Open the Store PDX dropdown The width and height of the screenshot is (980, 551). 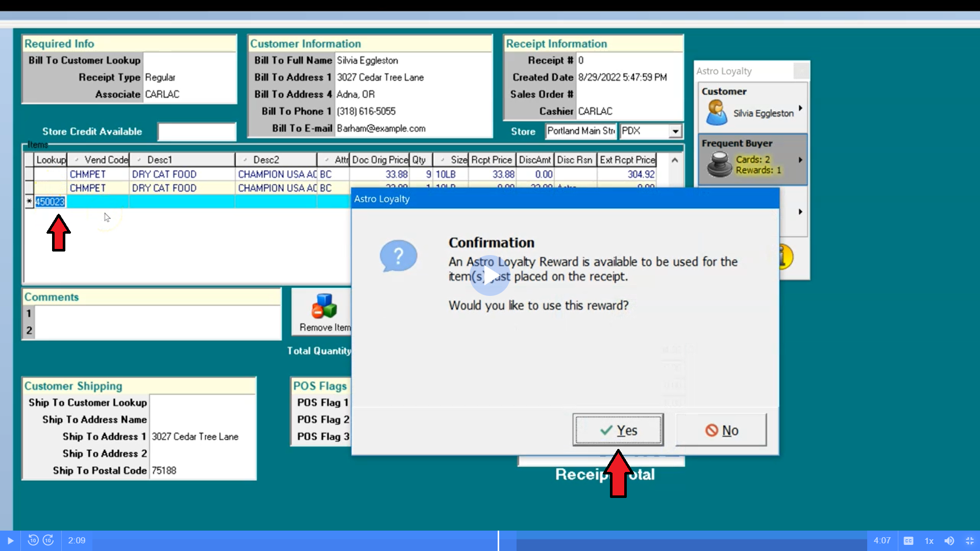click(x=675, y=132)
